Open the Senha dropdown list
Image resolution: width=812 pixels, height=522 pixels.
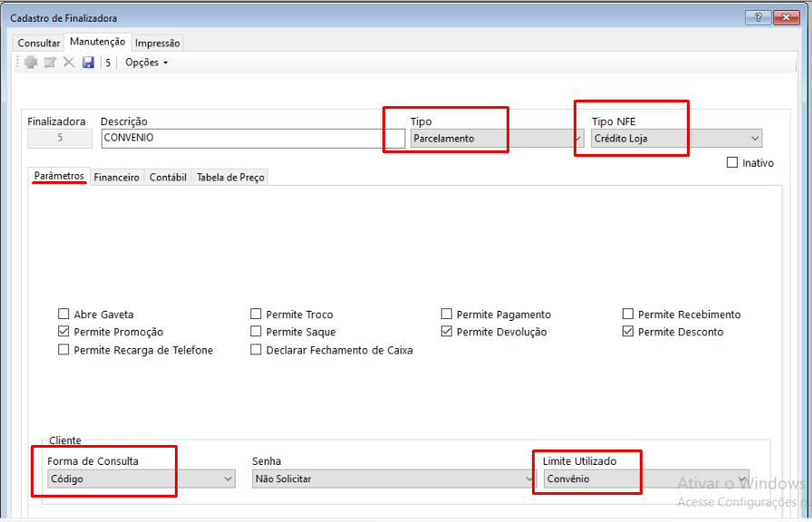pos(529,479)
